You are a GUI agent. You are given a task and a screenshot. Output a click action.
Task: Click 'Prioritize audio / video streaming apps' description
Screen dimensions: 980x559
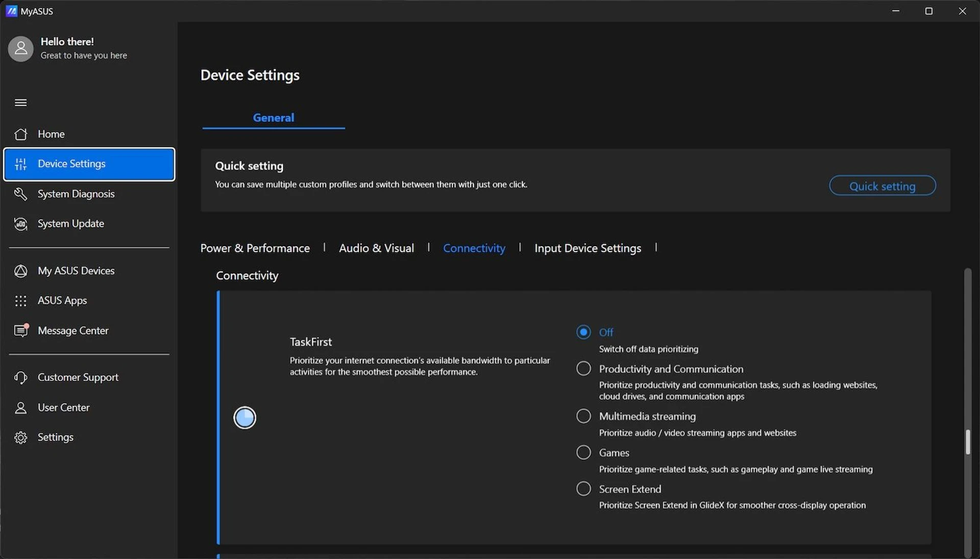pos(698,433)
